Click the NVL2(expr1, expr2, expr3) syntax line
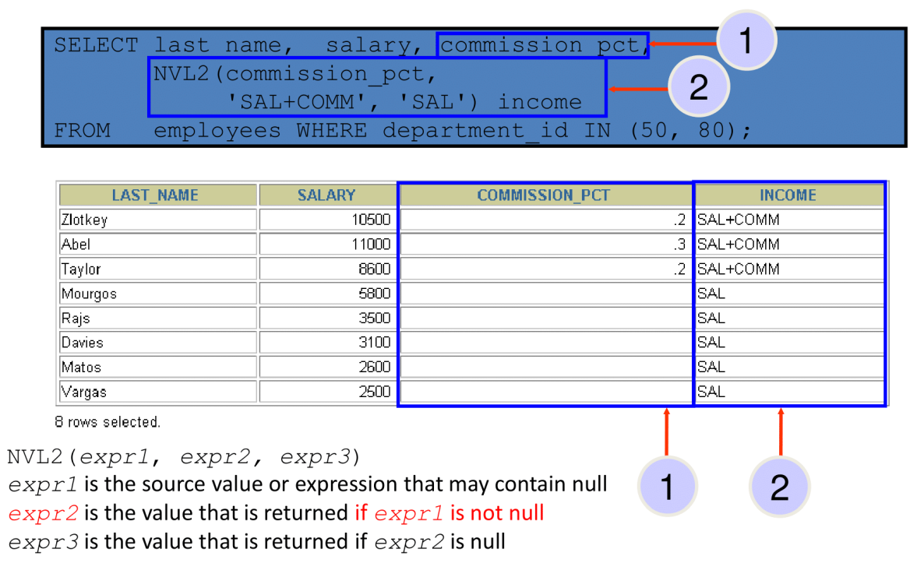924x563 pixels. click(183, 456)
